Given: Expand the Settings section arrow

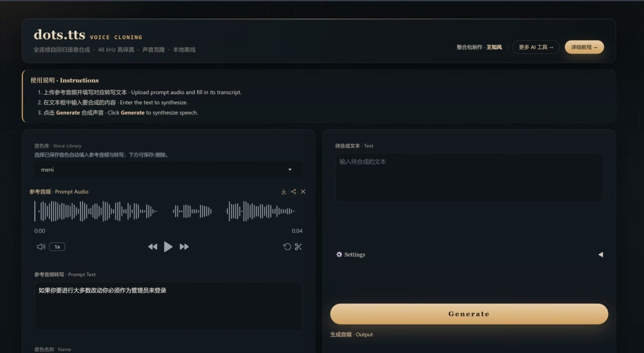Looking at the screenshot, I should click(x=601, y=255).
